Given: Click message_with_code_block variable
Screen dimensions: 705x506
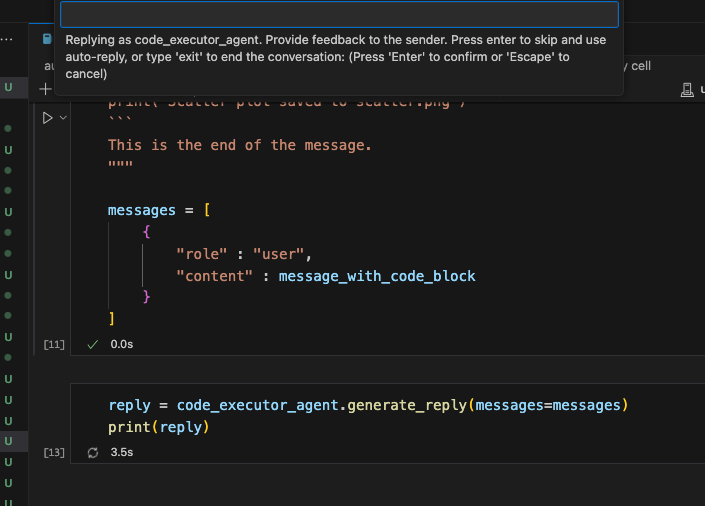Looking at the screenshot, I should (377, 276).
